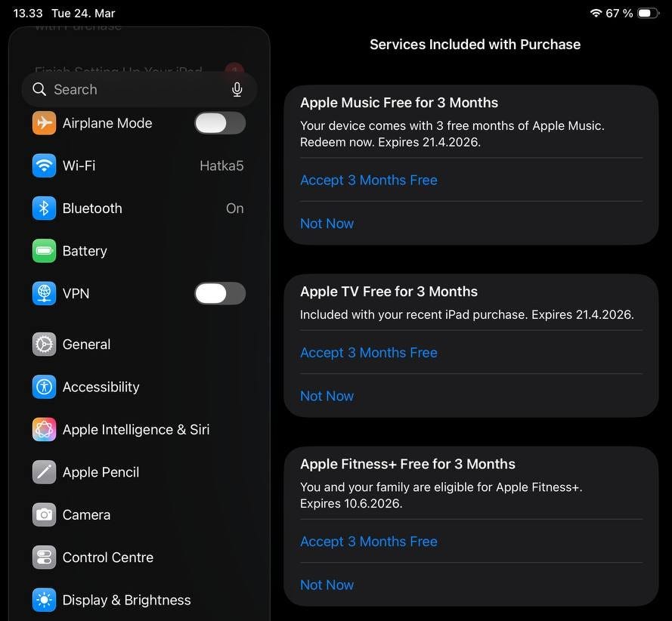The height and width of the screenshot is (621, 672).
Task: Tap Apple Music Free for 3 Months heading
Action: pyautogui.click(x=399, y=102)
